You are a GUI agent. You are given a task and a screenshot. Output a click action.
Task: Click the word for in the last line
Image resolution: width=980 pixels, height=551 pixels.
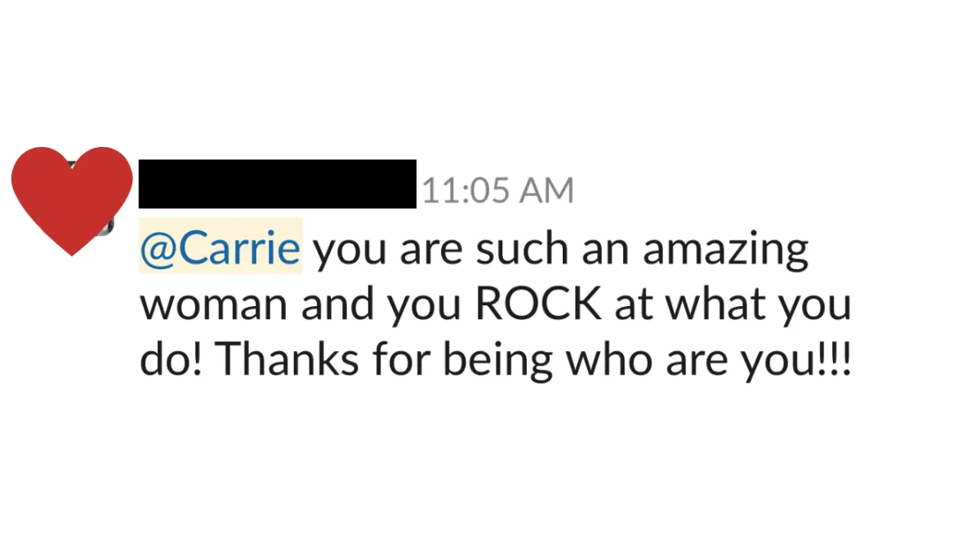[395, 358]
